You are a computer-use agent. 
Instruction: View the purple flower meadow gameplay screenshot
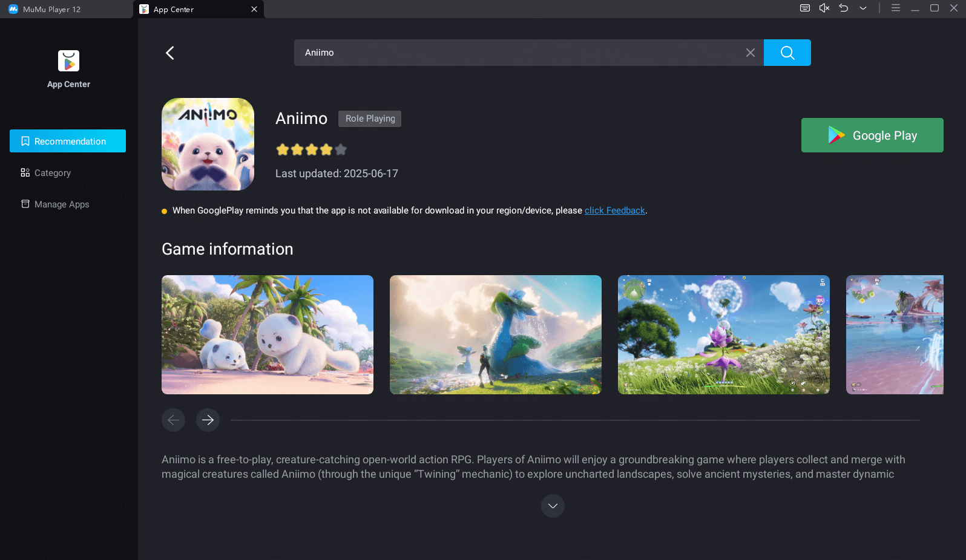724,334
